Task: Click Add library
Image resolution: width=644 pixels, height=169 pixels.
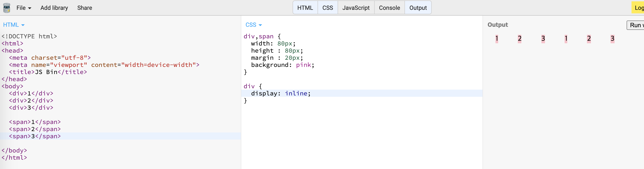Action: click(x=54, y=8)
